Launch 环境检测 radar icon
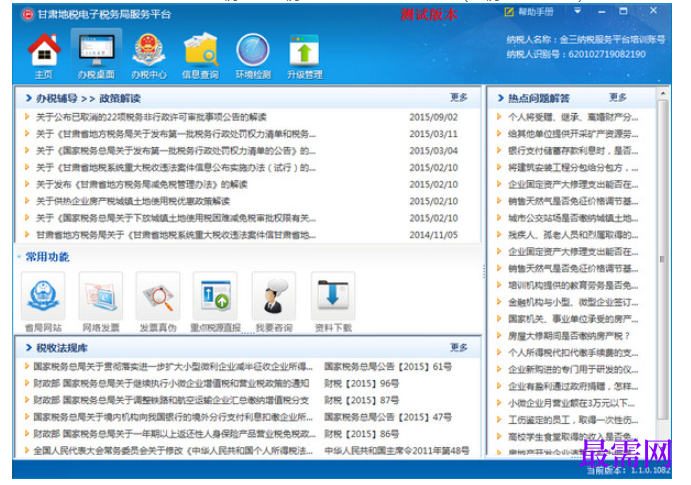This screenshot has width=691, height=485. click(253, 56)
